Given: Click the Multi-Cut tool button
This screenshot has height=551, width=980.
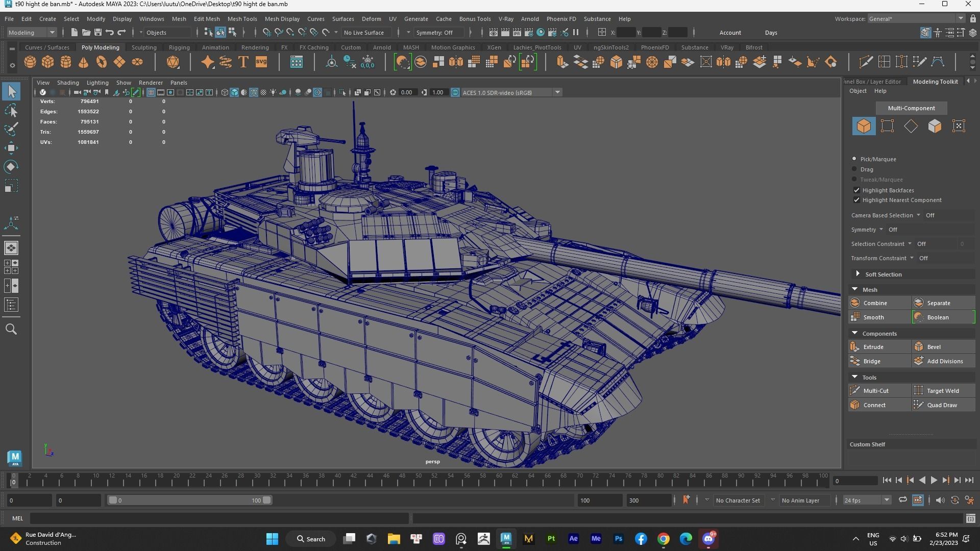Looking at the screenshot, I should 879,391.
